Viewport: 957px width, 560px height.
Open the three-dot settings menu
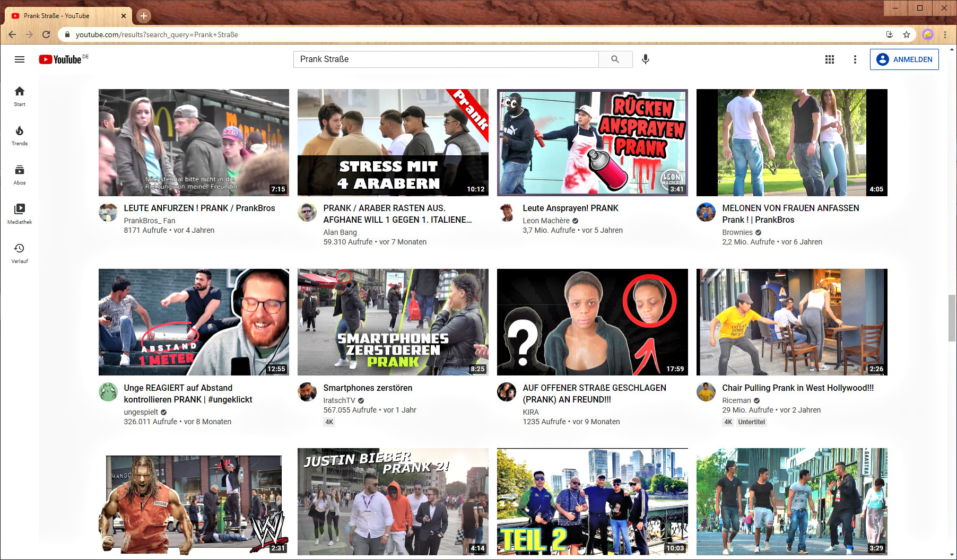(855, 59)
